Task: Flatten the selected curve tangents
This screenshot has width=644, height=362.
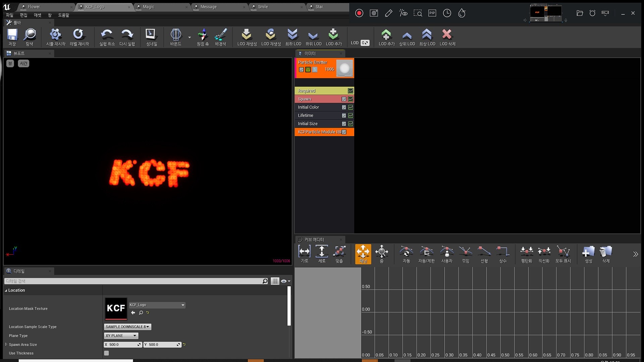Action: coord(526,254)
